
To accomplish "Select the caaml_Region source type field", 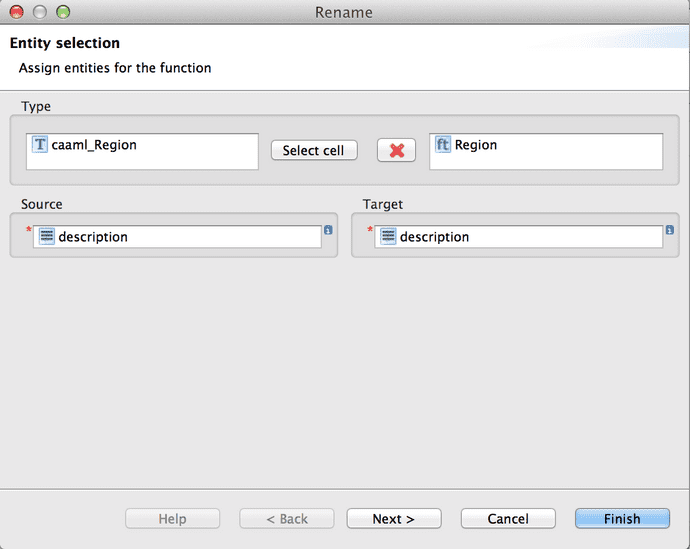I will click(x=150, y=152).
